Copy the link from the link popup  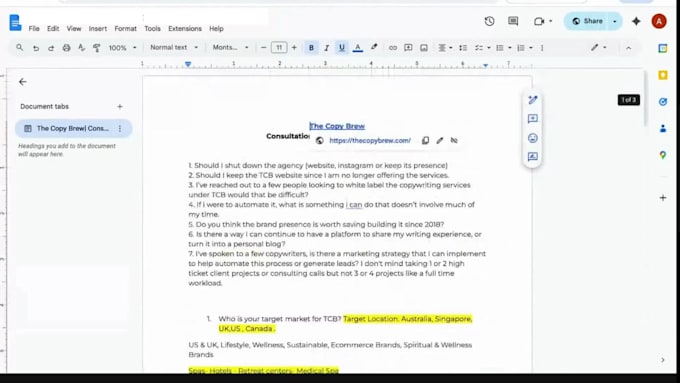[425, 140]
